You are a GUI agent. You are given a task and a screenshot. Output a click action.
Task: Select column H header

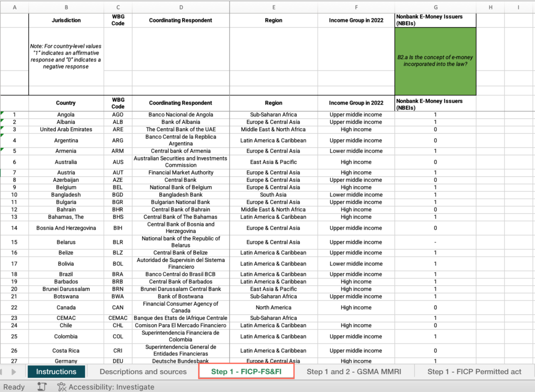tap(490, 7)
